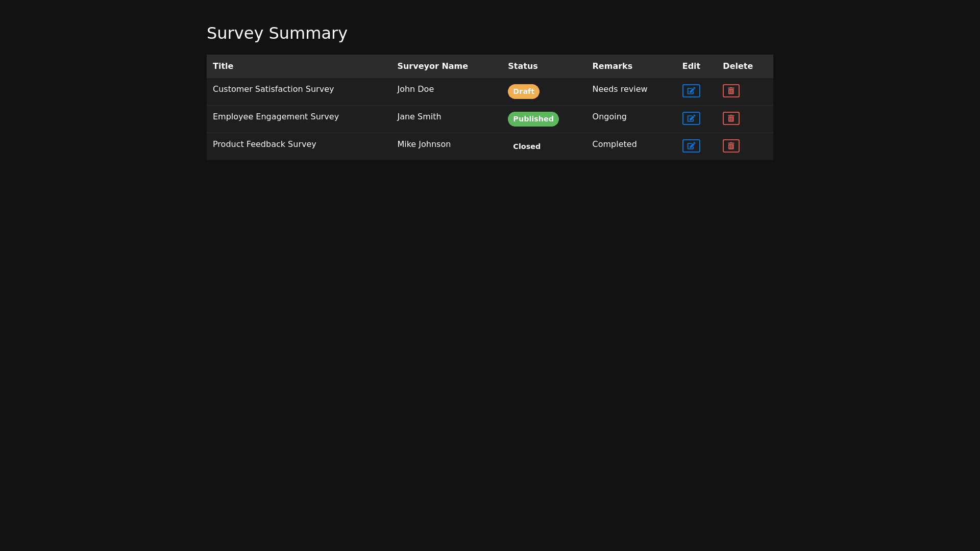The image size is (980, 551).
Task: Click the Closed status badge
Action: coord(526,146)
